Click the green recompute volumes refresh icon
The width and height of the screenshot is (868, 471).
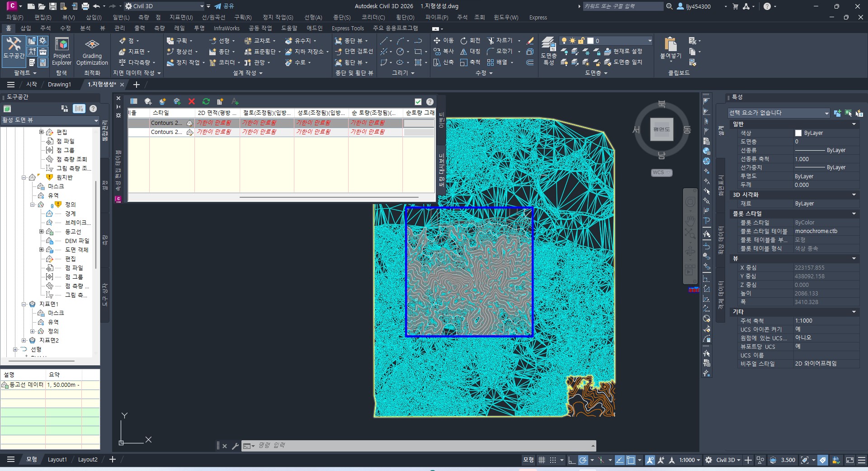pyautogui.click(x=206, y=101)
